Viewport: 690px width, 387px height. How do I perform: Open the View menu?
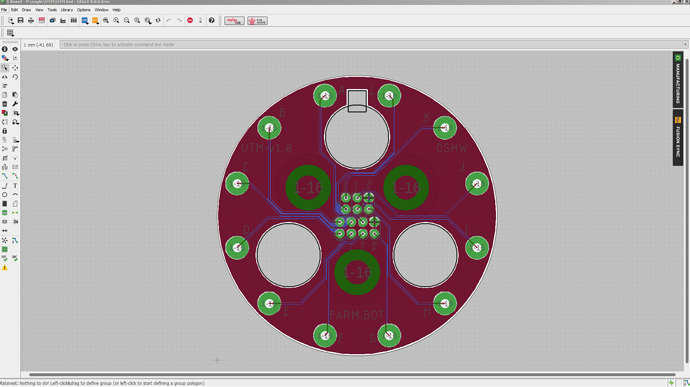tap(39, 10)
